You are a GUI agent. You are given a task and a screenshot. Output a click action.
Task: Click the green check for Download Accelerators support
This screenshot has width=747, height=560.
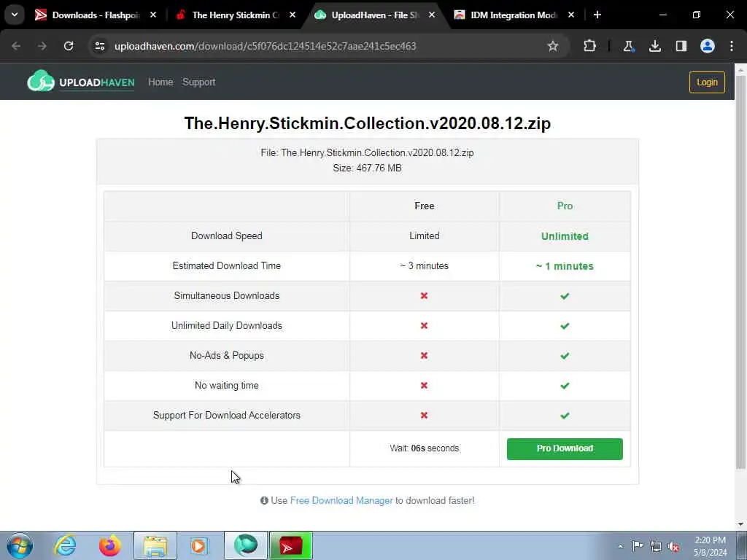point(565,416)
